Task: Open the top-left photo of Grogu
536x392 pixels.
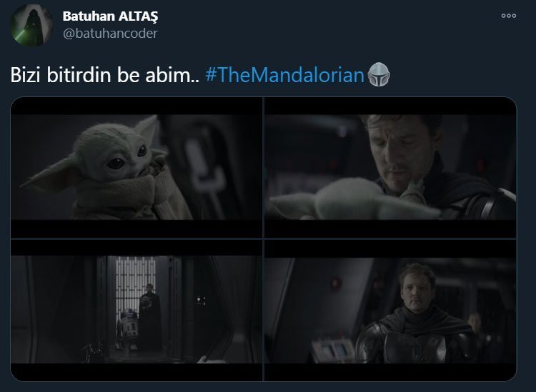Action: click(137, 167)
